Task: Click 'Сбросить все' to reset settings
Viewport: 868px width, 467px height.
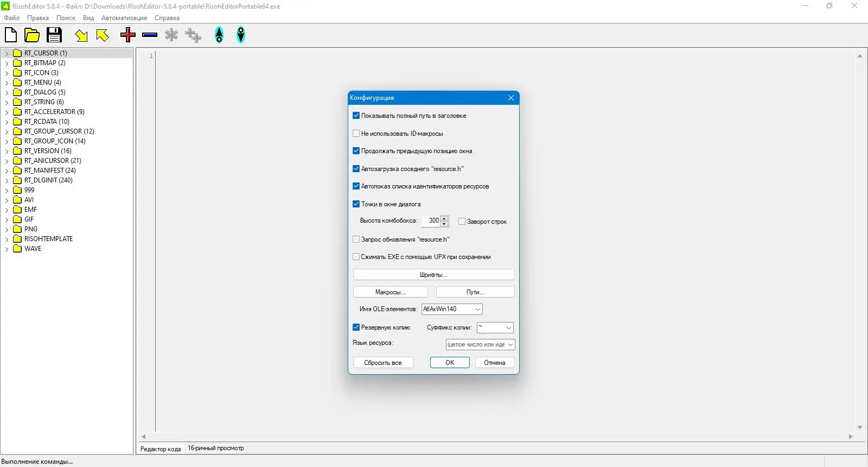Action: pos(383,363)
